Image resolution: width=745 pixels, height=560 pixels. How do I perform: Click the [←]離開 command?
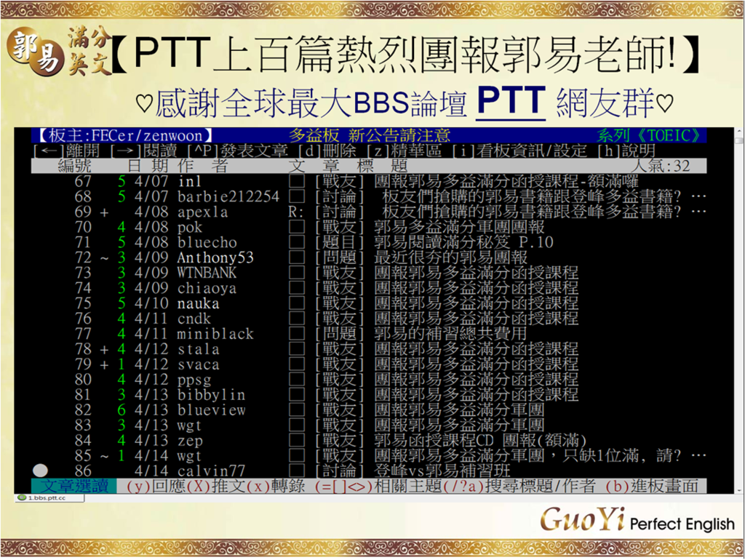click(68, 151)
